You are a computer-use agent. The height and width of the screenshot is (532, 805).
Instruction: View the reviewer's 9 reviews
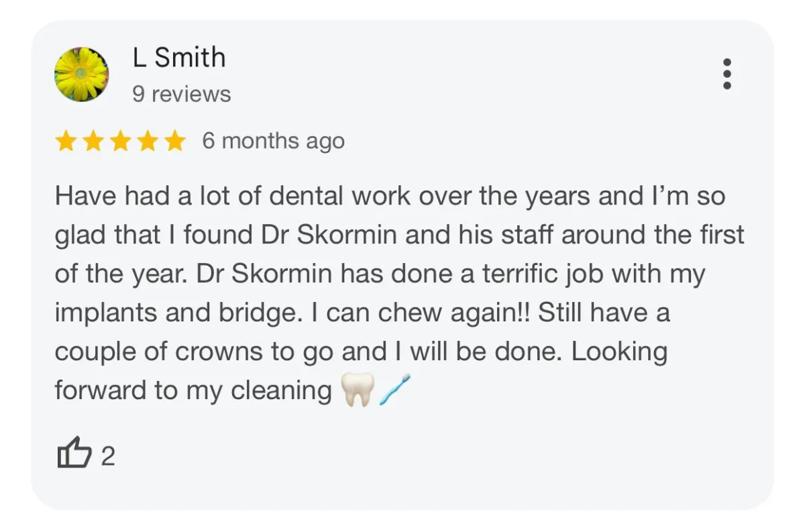point(181,95)
